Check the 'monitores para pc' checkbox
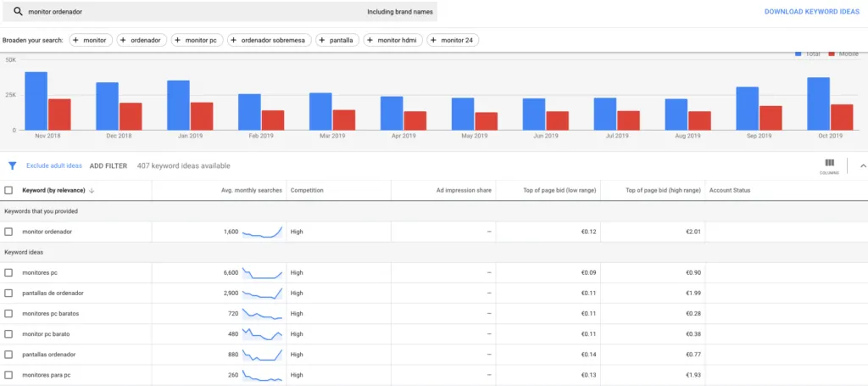Image resolution: width=868 pixels, height=386 pixels. click(8, 375)
